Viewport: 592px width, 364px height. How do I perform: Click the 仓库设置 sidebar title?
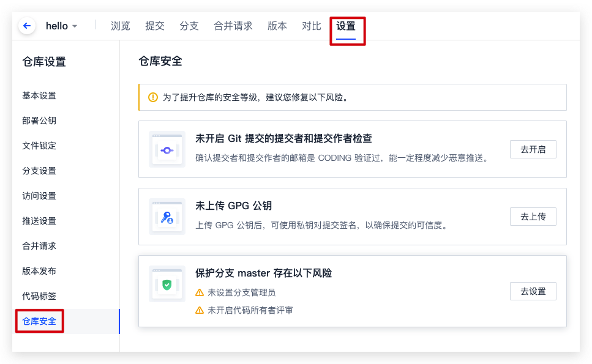click(x=44, y=62)
